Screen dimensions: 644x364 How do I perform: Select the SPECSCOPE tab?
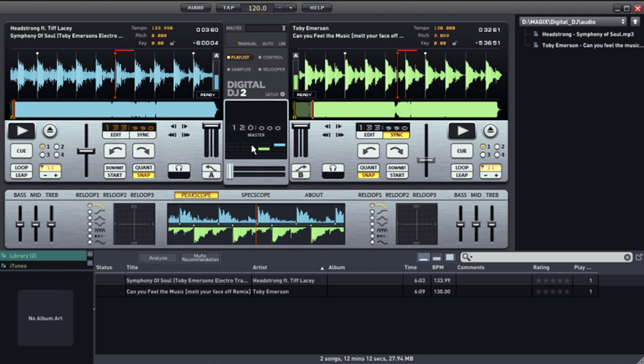255,195
